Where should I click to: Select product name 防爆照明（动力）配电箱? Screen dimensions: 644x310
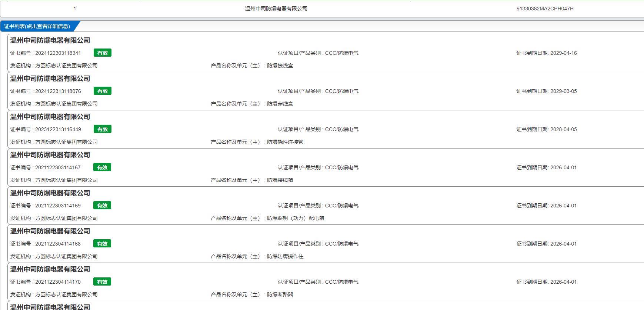tap(296, 218)
